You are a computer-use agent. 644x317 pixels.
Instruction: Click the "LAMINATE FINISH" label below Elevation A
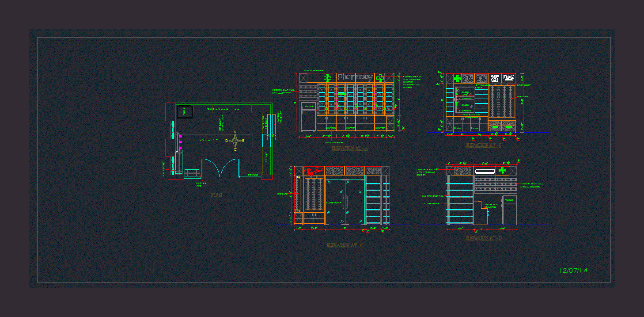[334, 142]
